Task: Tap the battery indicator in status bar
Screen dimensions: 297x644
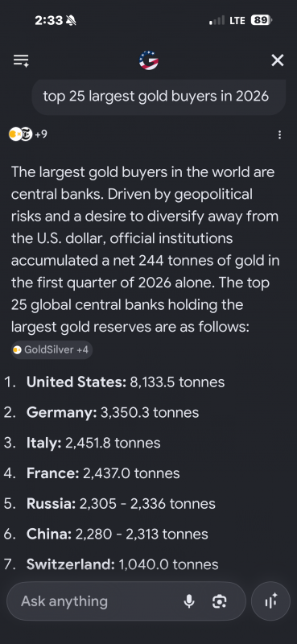Action: [262, 20]
